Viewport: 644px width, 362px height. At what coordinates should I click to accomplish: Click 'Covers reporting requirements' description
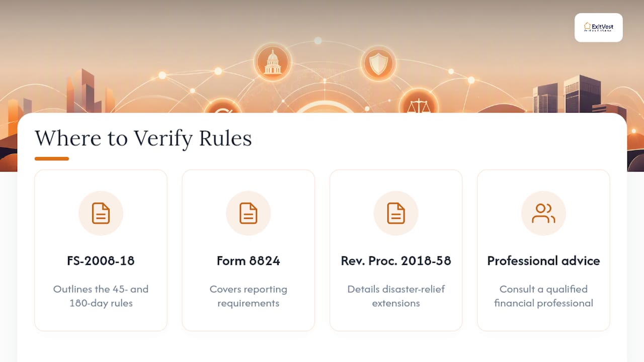click(248, 296)
